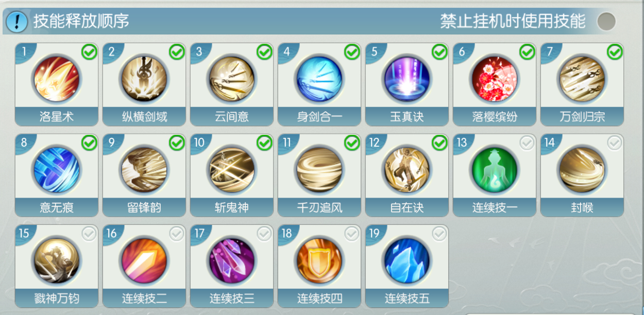Uncheck the green checkmark on 云间意
Image resolution: width=644 pixels, height=315 pixels.
(x=264, y=52)
